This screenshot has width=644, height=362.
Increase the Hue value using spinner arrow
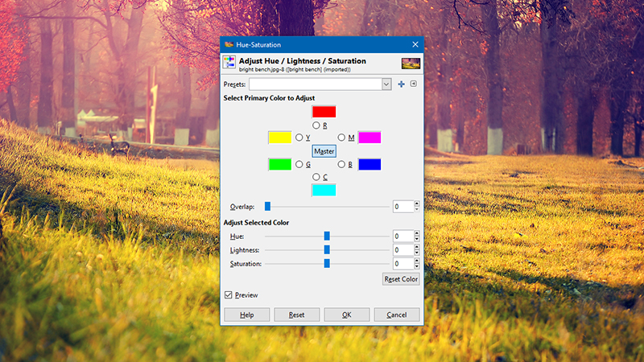click(x=417, y=233)
